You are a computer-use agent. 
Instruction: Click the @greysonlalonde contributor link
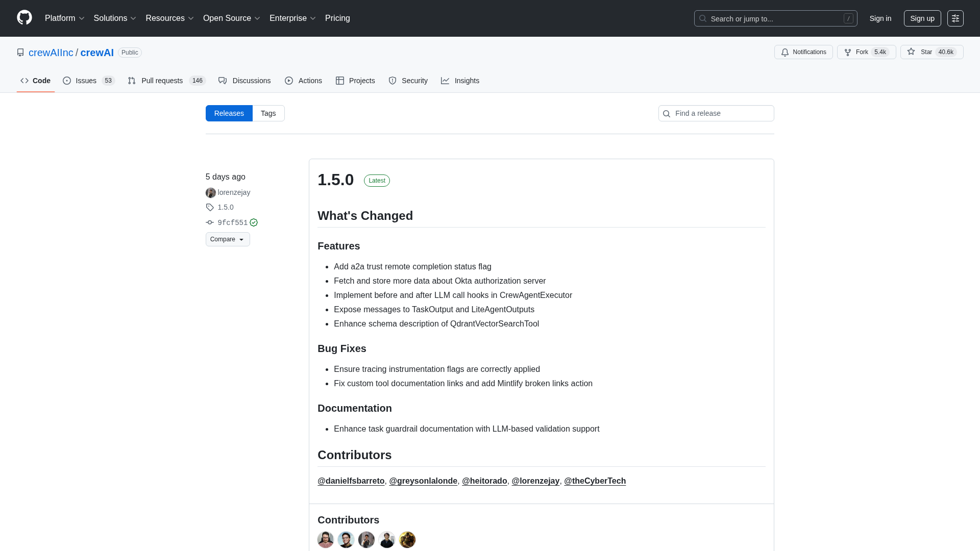pyautogui.click(x=423, y=481)
